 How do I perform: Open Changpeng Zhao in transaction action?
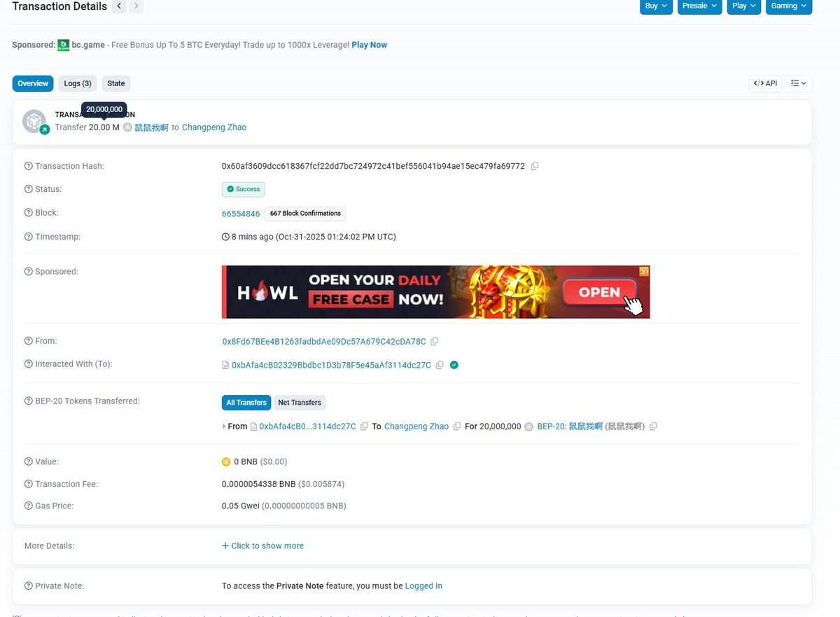coord(214,127)
